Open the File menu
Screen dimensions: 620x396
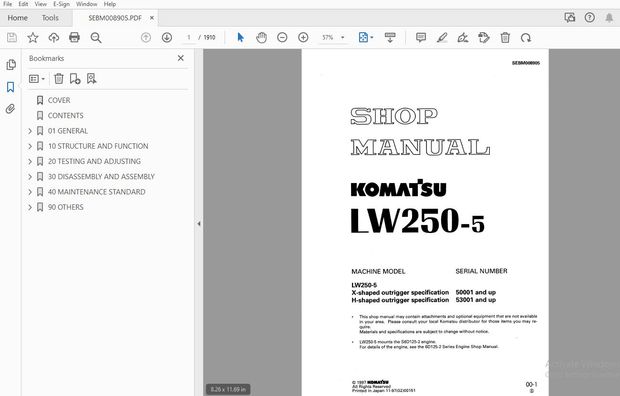[7, 4]
